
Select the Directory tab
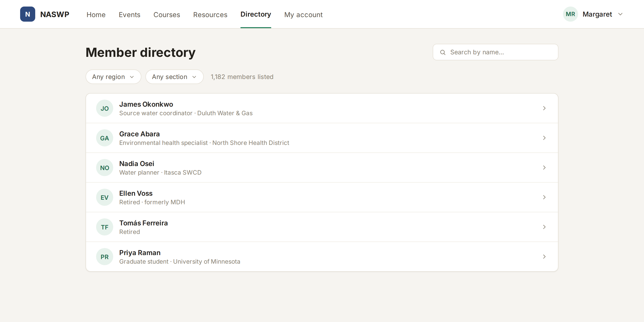256,14
